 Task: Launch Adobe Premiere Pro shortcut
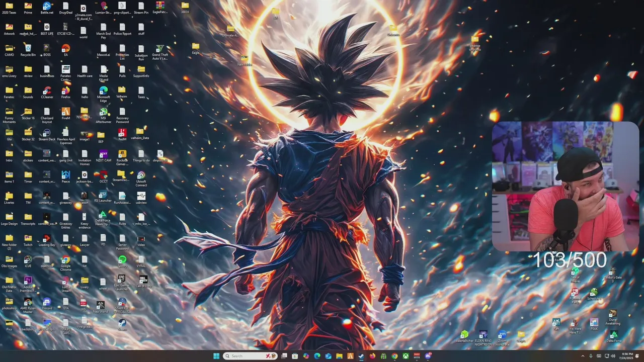pos(28,284)
